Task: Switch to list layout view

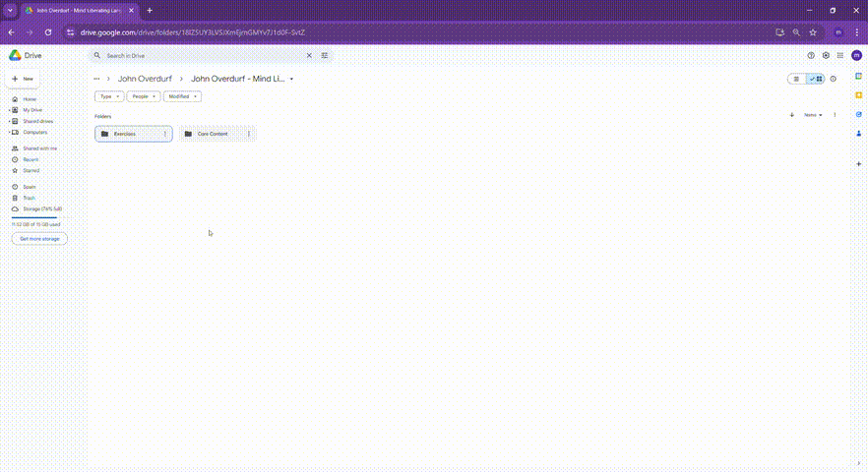Action: coord(796,79)
